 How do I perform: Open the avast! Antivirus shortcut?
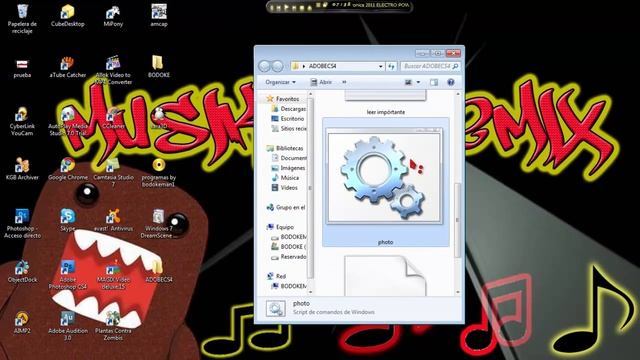pyautogui.click(x=113, y=220)
